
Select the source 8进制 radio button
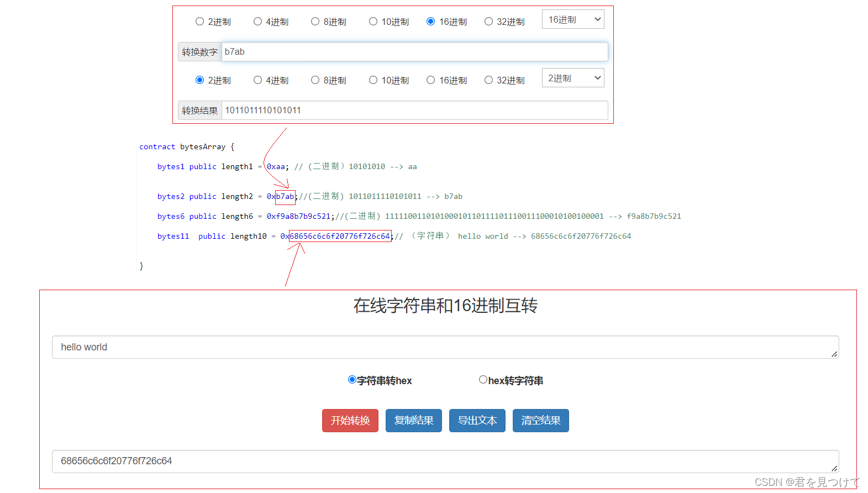[x=315, y=22]
